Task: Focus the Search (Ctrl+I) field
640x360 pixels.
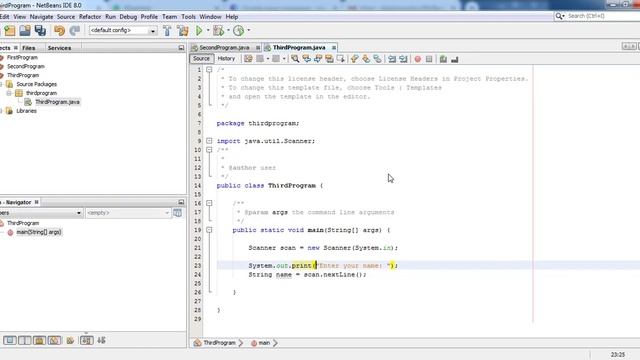Action: (598, 16)
